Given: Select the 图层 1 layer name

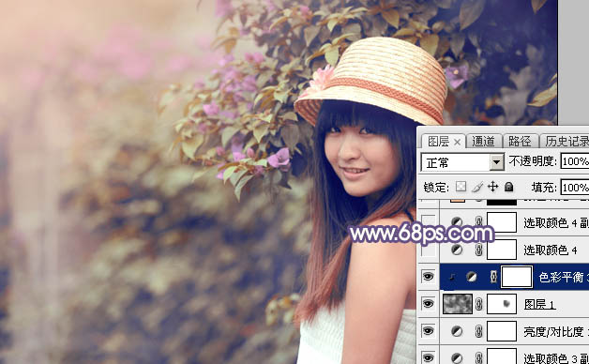Looking at the screenshot, I should pos(539,304).
